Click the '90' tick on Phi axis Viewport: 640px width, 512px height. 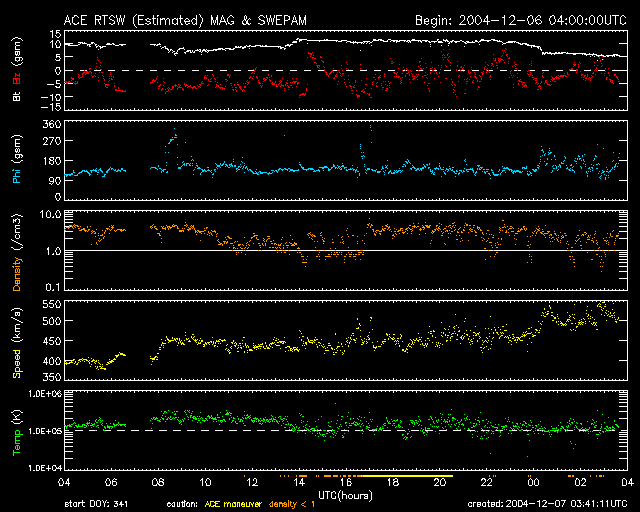56,181
